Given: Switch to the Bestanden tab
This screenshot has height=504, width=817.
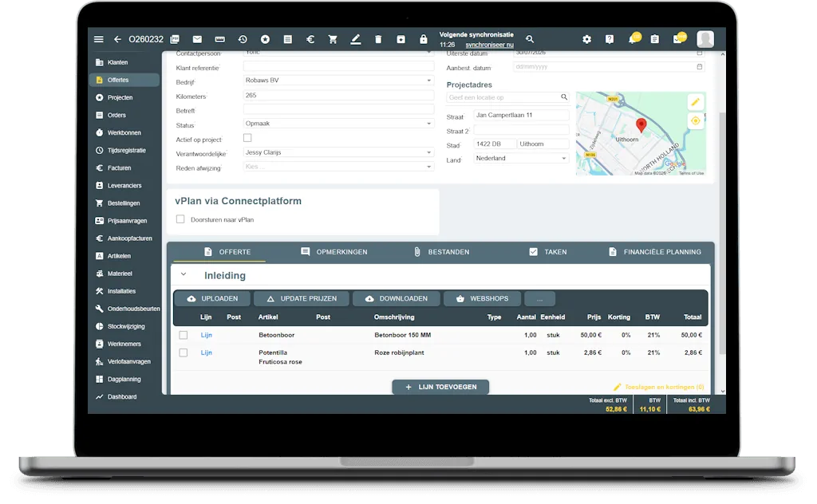Looking at the screenshot, I should pos(441,252).
